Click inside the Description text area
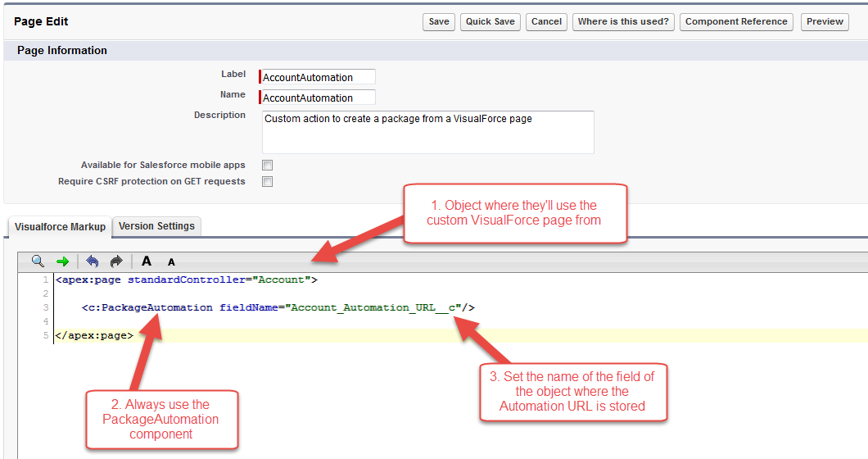This screenshot has height=459, width=868. (x=428, y=133)
